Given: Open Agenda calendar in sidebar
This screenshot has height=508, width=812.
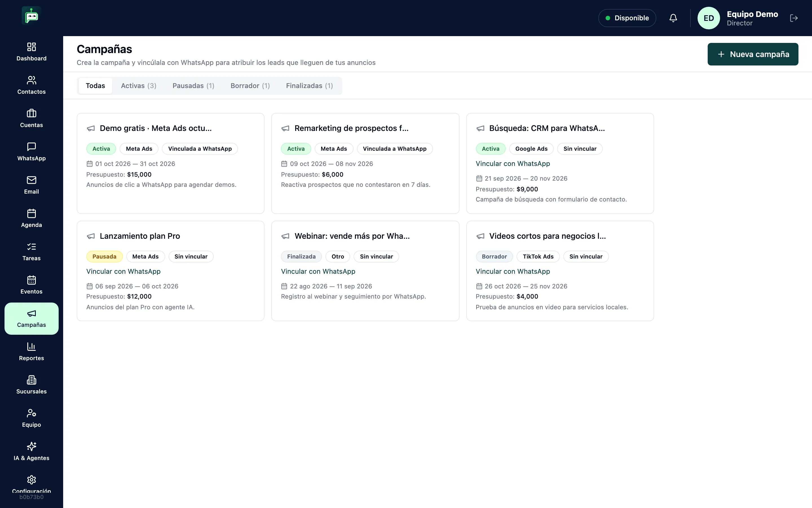Looking at the screenshot, I should click(32, 218).
